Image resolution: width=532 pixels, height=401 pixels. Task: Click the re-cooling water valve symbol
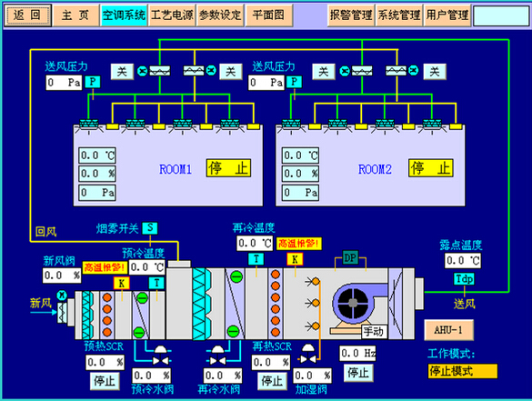tap(217, 356)
